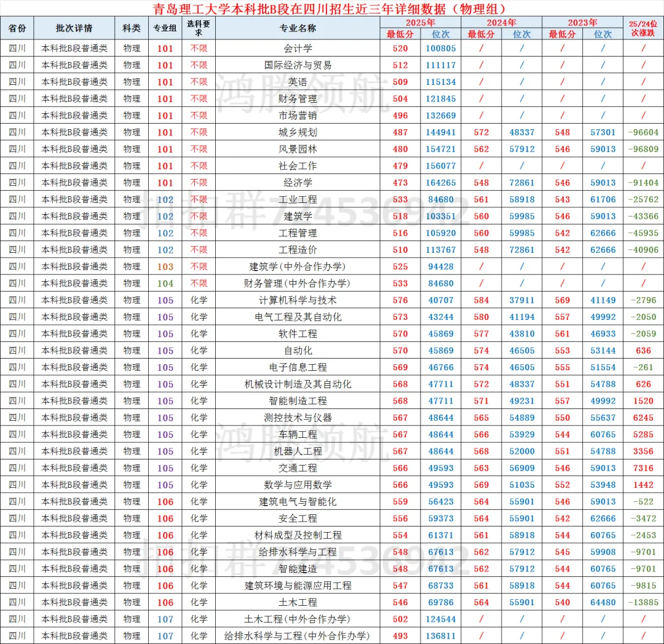Select the 经济学 major cell

pos(298,183)
